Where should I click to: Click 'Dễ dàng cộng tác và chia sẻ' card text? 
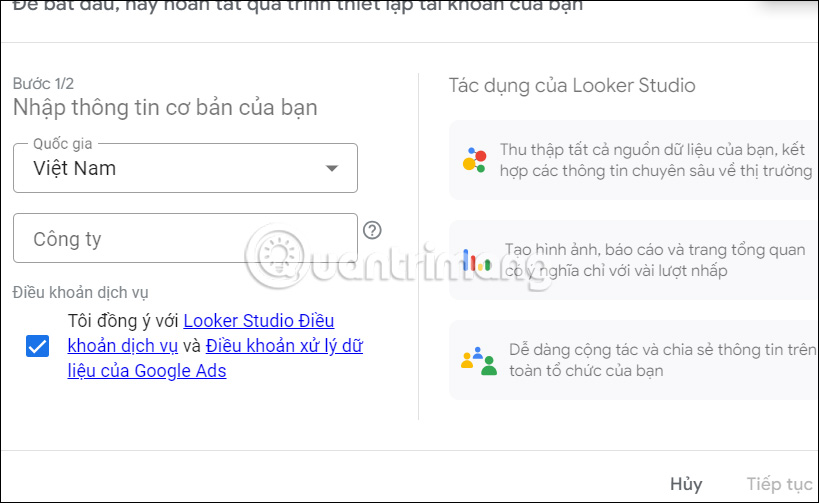coord(662,360)
